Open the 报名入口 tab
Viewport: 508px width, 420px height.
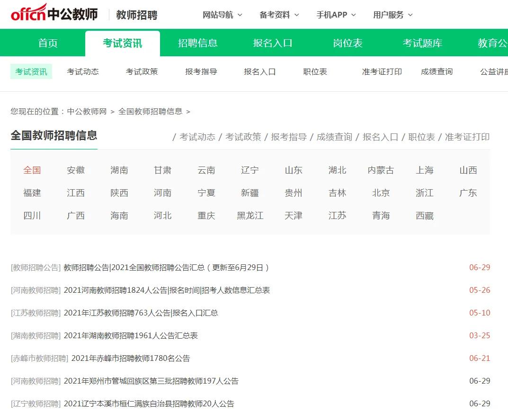point(272,43)
